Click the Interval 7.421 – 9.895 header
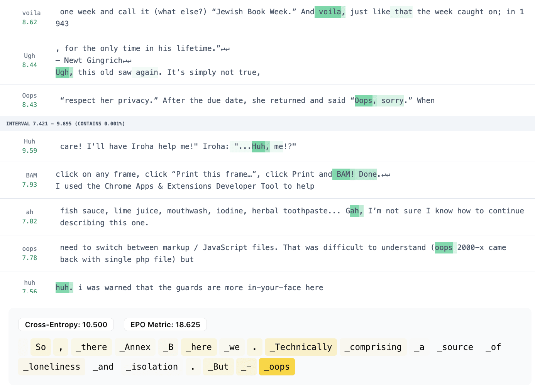The height and width of the screenshot is (392, 535). point(66,124)
